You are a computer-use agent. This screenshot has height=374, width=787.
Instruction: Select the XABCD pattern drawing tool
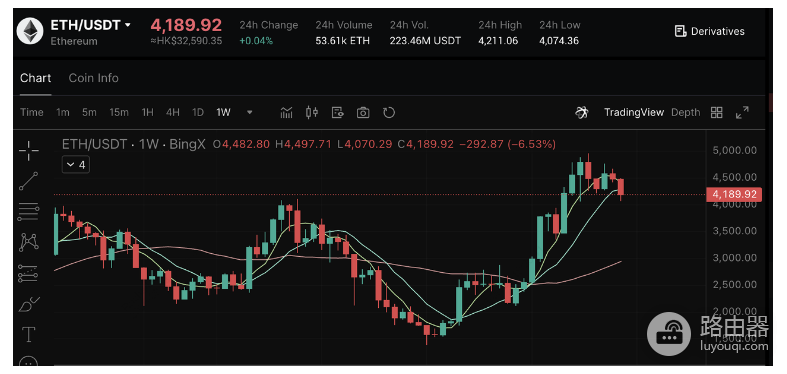29,242
